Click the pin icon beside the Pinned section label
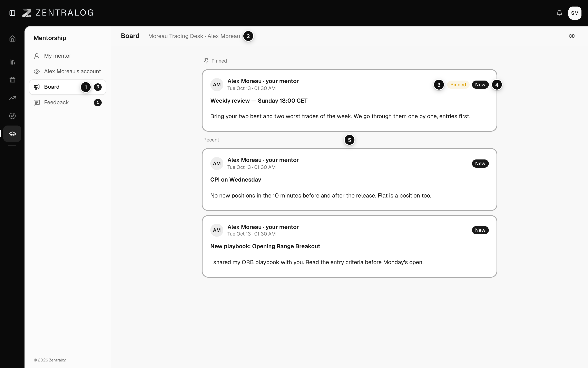Screen dimensions: 588x368 pyautogui.click(x=206, y=61)
